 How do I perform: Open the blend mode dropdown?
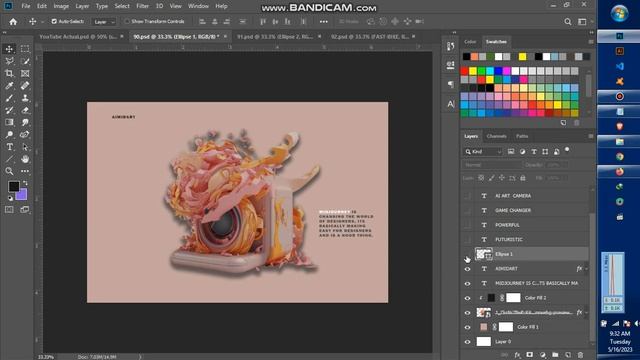(492, 165)
